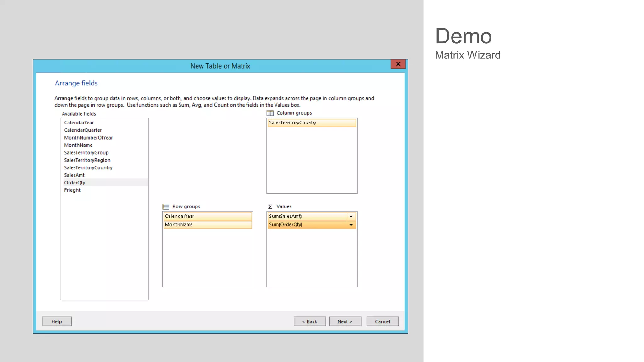
Task: Select MonthName in Row groups box
Action: [x=208, y=225]
